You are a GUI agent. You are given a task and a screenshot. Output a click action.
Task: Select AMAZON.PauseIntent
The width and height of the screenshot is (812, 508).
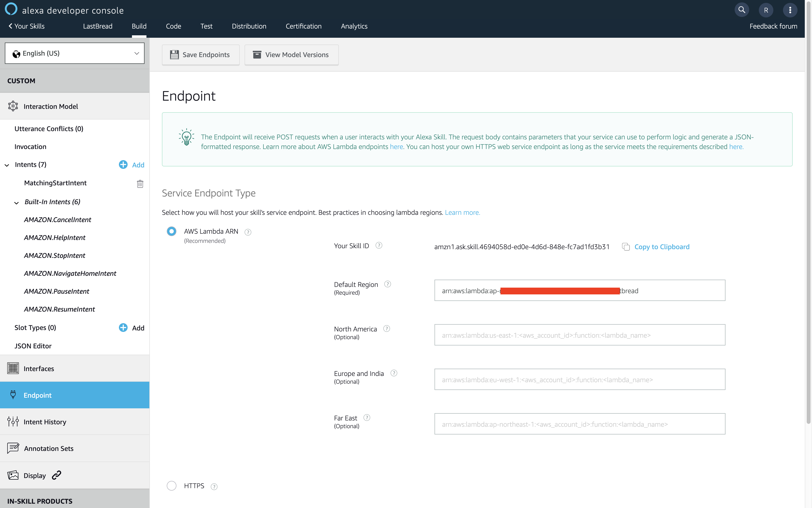tap(56, 291)
